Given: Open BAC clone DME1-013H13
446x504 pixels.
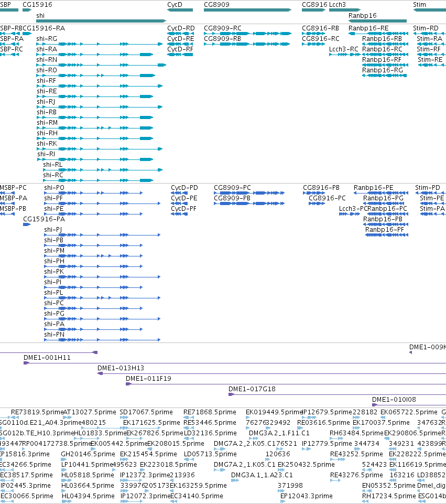Looking at the screenshot, I should tap(271, 373).
